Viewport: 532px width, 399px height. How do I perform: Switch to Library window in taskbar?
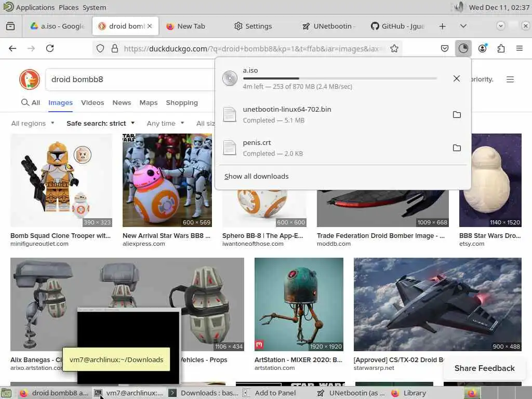(409, 393)
